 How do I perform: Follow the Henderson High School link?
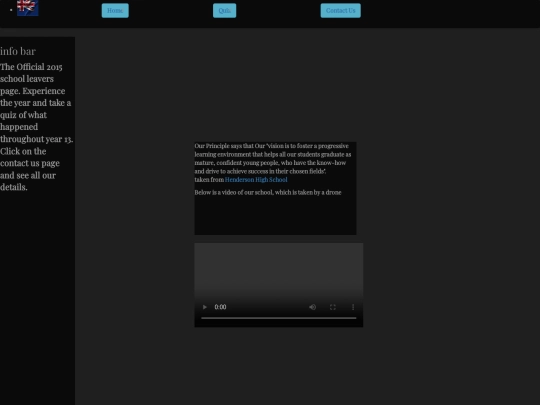(256, 180)
